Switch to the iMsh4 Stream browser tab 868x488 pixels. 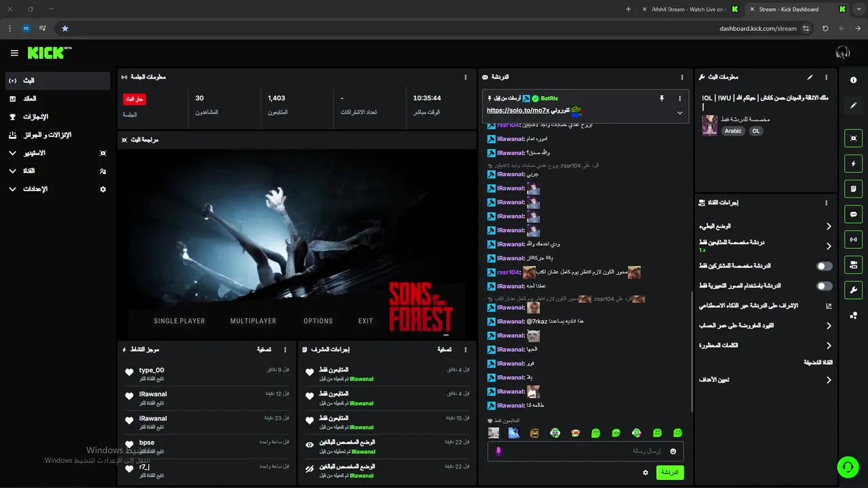[690, 9]
